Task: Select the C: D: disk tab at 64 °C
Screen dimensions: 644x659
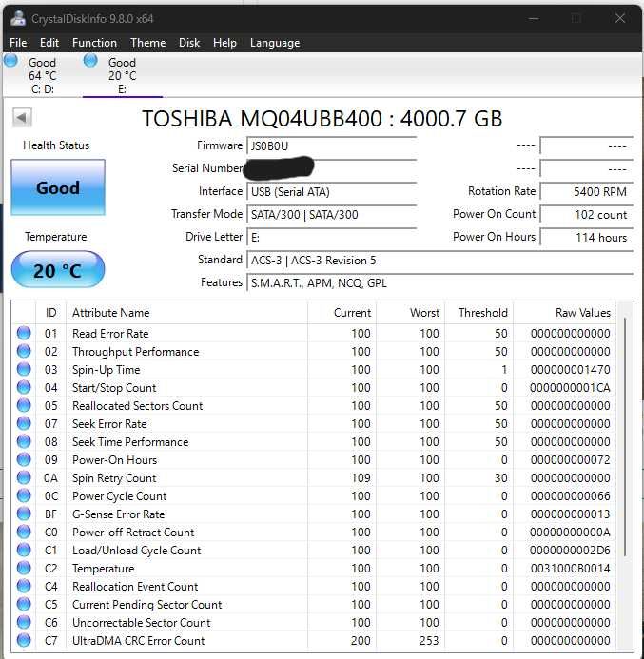Action: click(42, 76)
